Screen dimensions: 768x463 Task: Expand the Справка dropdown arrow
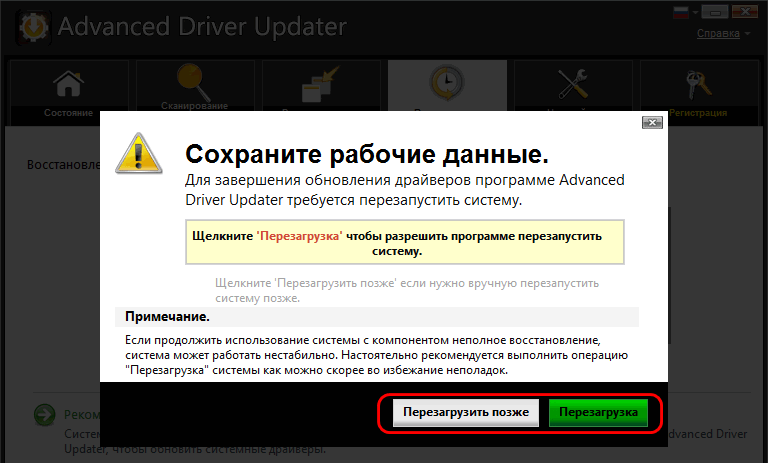pyautogui.click(x=747, y=33)
